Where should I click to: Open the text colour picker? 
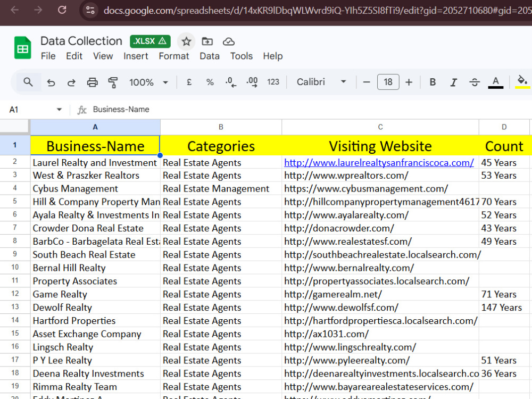[495, 82]
